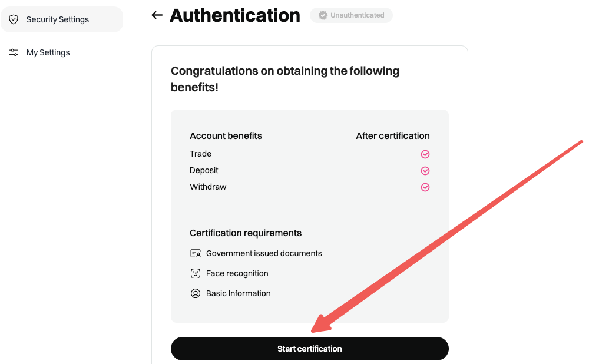Click the Certification requirements heading
Viewport: 589px width, 364px height.
pyautogui.click(x=246, y=233)
